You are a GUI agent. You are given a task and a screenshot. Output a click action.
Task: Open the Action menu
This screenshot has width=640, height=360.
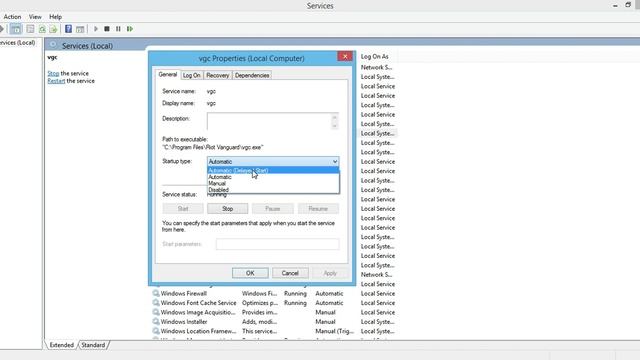click(x=12, y=17)
